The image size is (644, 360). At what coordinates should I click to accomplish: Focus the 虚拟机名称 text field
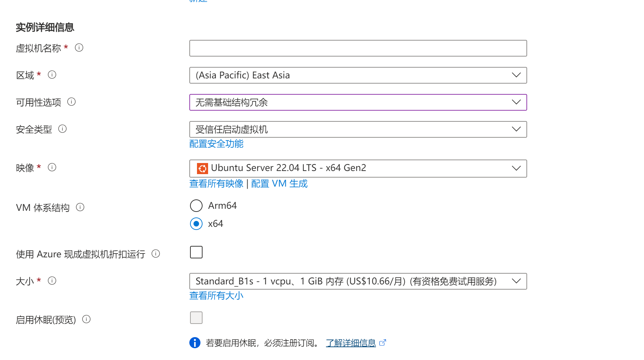click(358, 48)
